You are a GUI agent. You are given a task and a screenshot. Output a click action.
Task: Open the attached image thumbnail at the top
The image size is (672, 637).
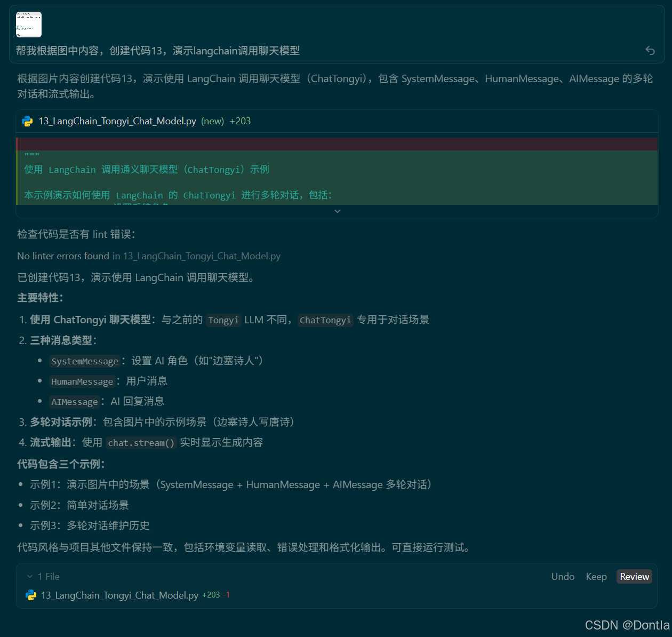tap(28, 24)
